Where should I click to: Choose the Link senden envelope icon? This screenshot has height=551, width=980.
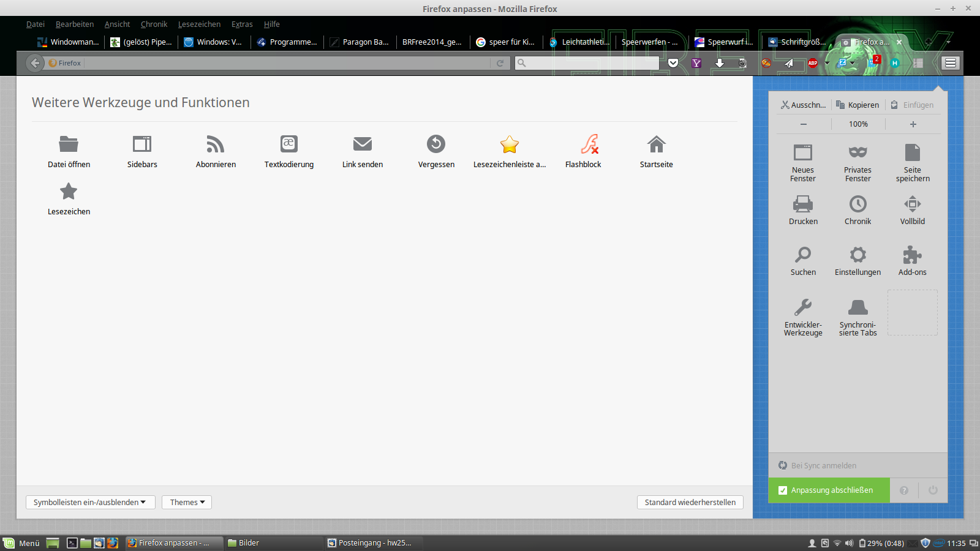click(363, 144)
